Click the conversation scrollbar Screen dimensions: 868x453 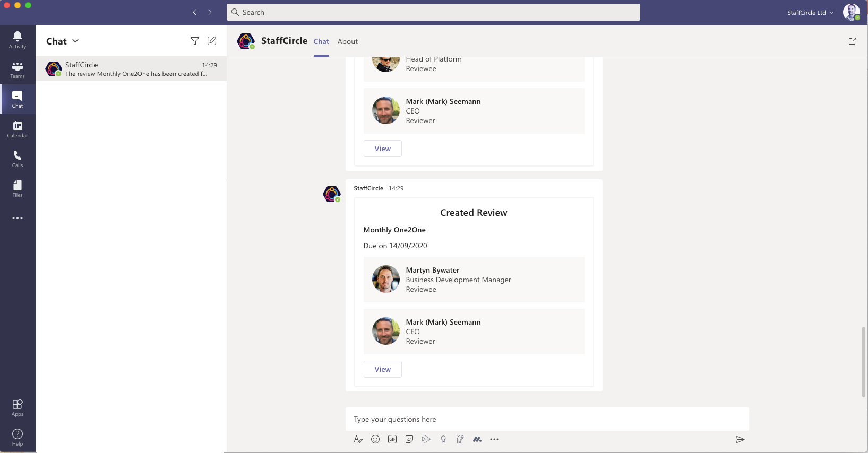(x=864, y=362)
